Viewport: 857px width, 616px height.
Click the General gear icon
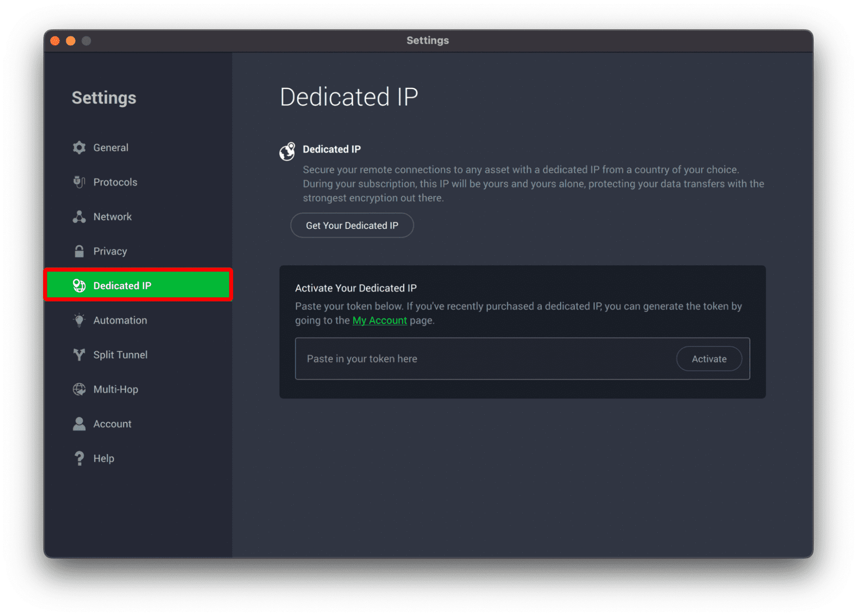tap(79, 148)
